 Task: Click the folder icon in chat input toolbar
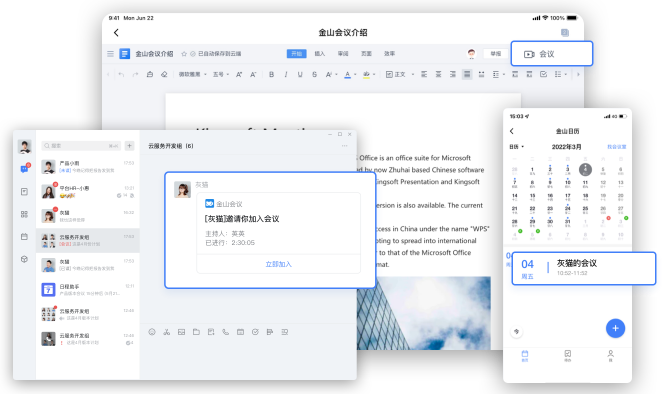point(196,332)
